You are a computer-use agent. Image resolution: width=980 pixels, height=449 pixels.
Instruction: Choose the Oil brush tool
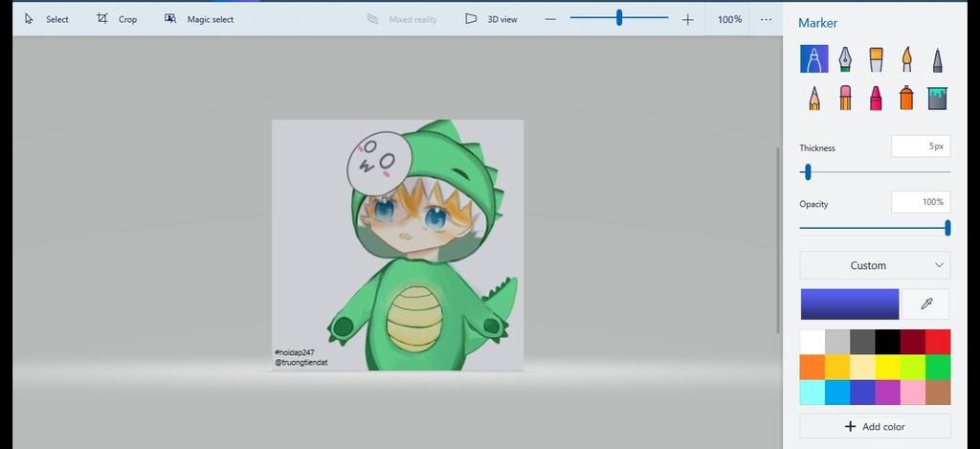click(x=876, y=58)
